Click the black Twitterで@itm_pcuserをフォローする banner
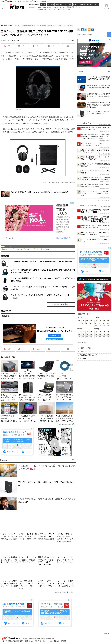111x644 pixels. coord(94,280)
